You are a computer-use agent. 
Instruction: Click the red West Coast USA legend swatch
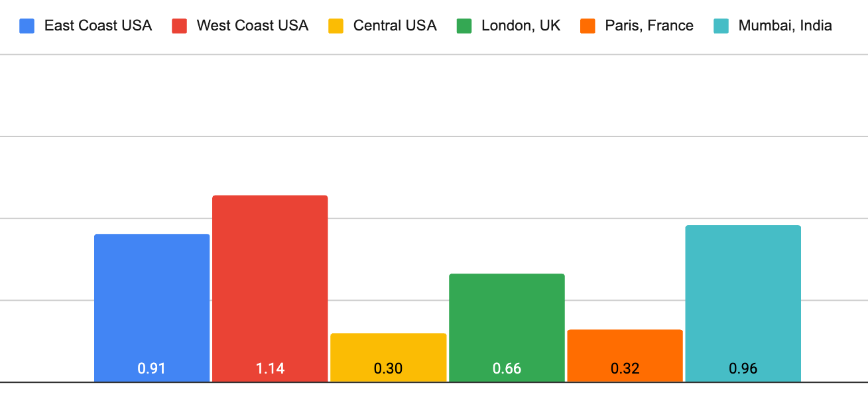pyautogui.click(x=179, y=26)
